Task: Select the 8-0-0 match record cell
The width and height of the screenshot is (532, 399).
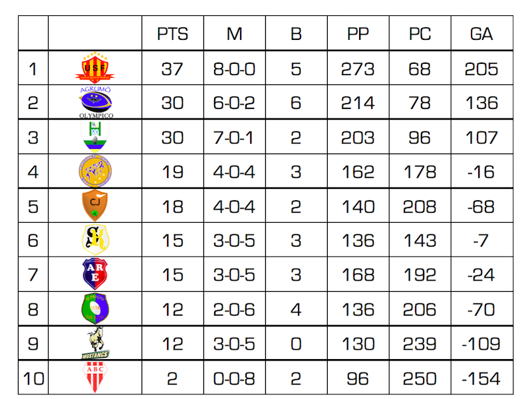Action: click(234, 69)
